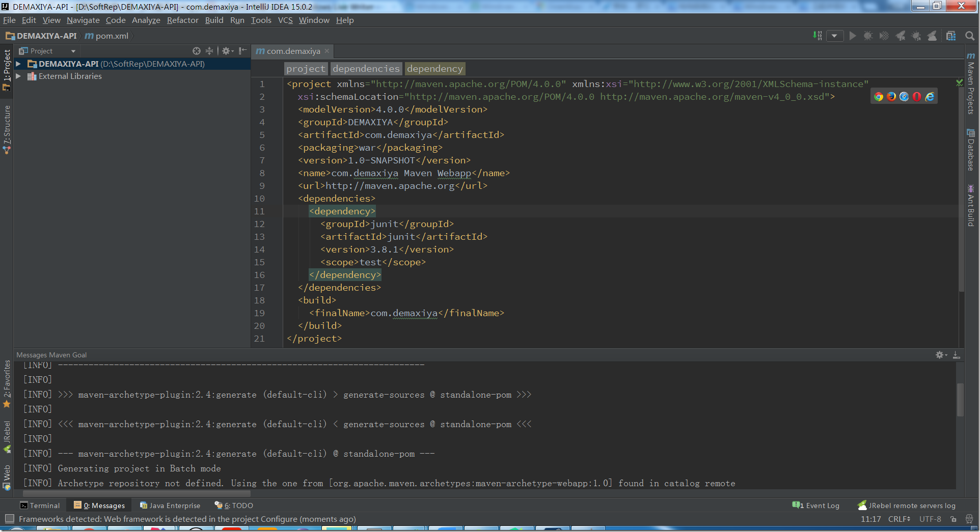Image resolution: width=980 pixels, height=532 pixels.
Task: Toggle the read-only lock icon
Action: 954,519
